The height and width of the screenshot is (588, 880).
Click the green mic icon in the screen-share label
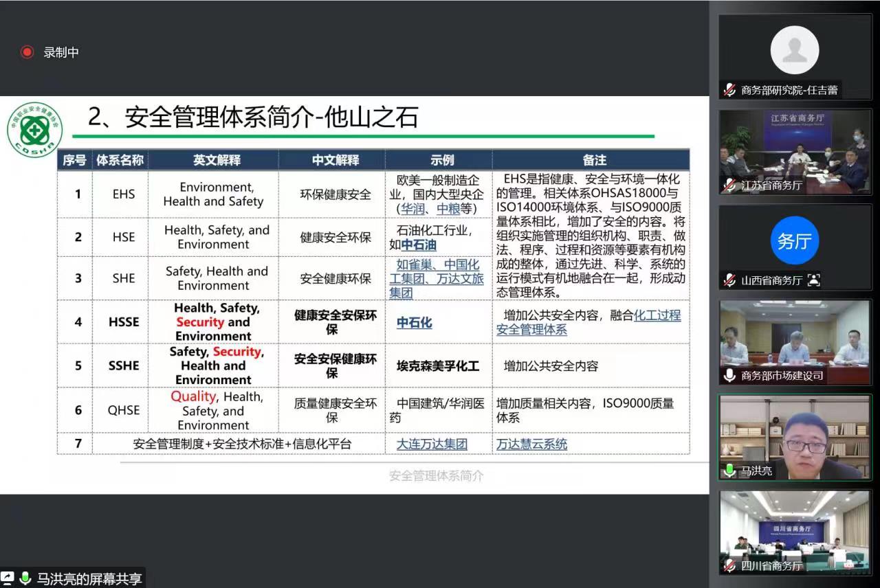25,578
